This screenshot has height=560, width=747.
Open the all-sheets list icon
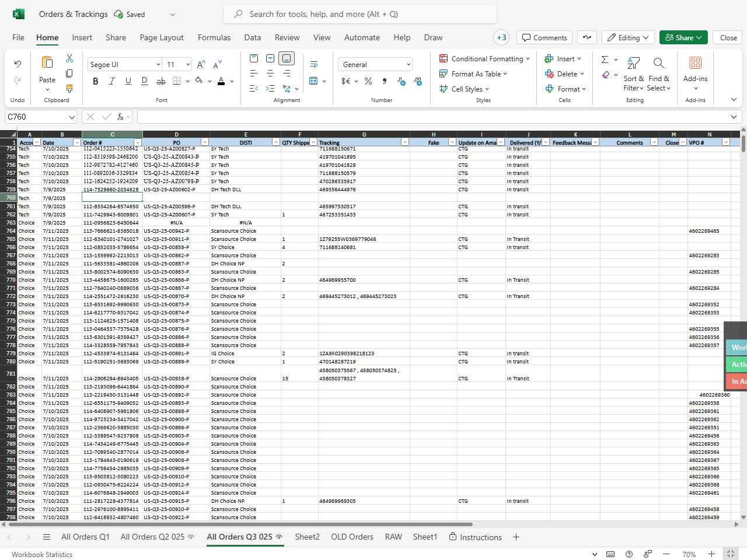(47, 537)
